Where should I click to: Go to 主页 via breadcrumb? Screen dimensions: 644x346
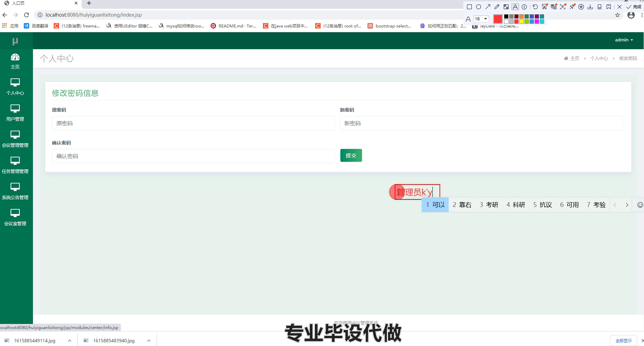572,58
